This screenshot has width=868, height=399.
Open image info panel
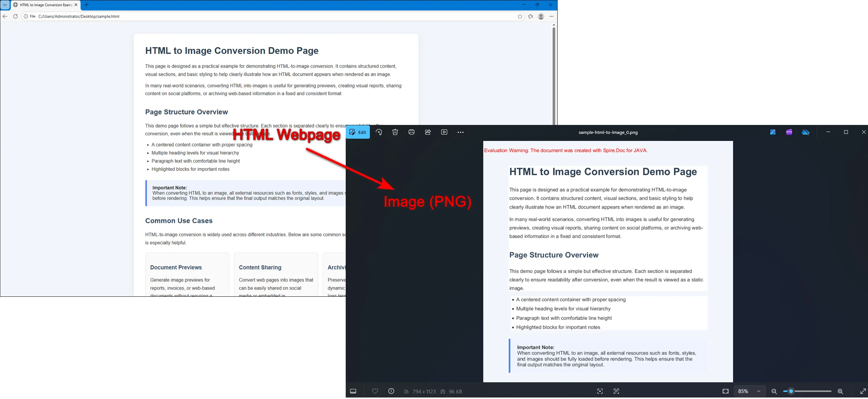tap(391, 391)
